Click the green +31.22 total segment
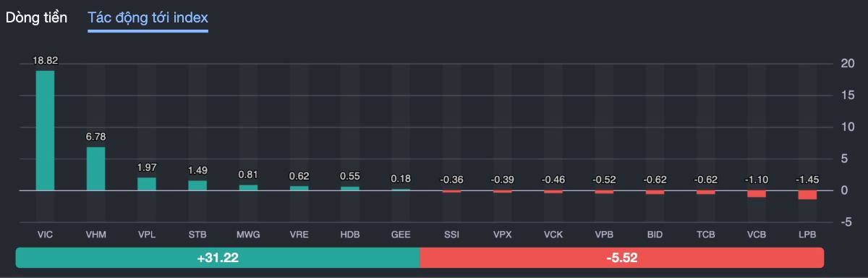This screenshot has height=278, width=868. coord(217,258)
